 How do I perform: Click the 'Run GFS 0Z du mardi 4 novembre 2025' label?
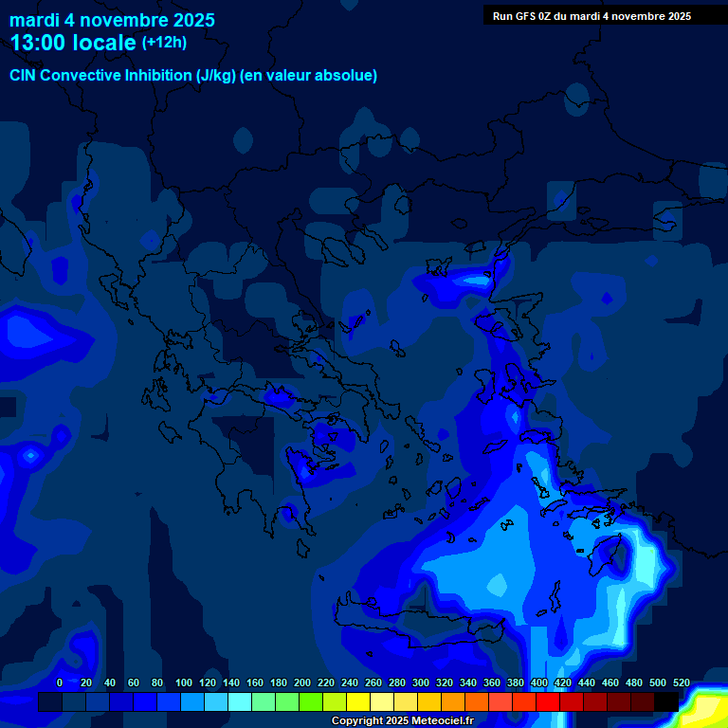(591, 16)
